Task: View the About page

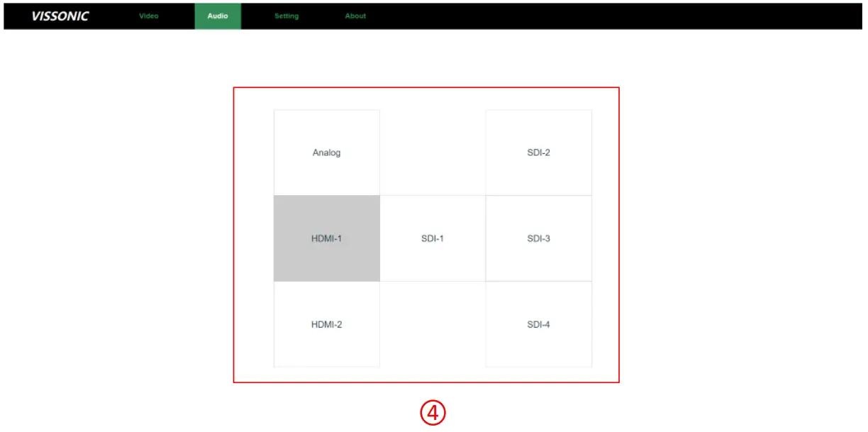Action: pos(355,16)
